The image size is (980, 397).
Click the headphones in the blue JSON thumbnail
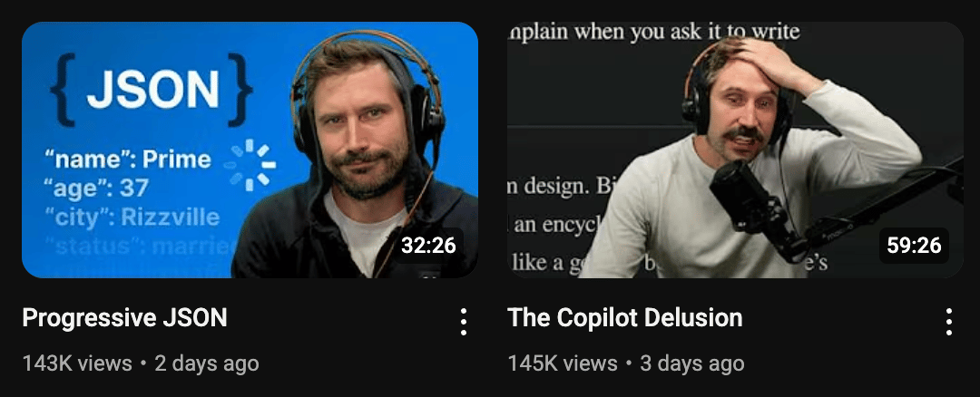[x=367, y=93]
